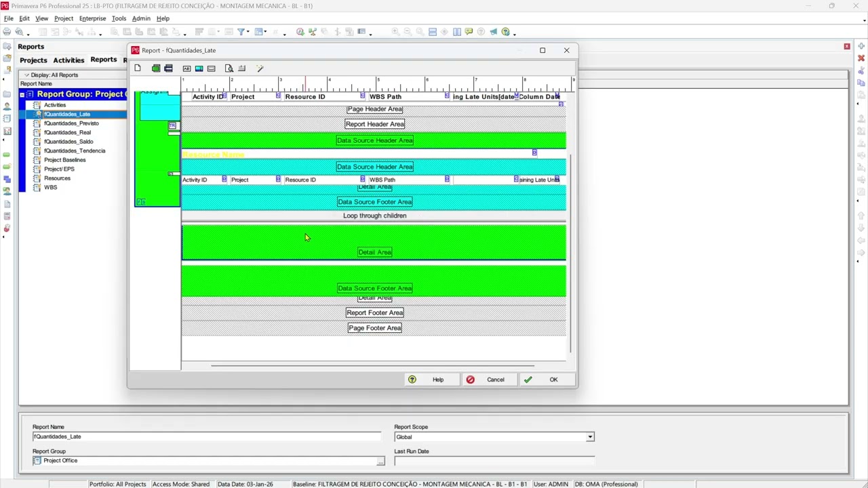Image resolution: width=868 pixels, height=488 pixels.
Task: Select the text cell (AB) tool
Action: 186,68
